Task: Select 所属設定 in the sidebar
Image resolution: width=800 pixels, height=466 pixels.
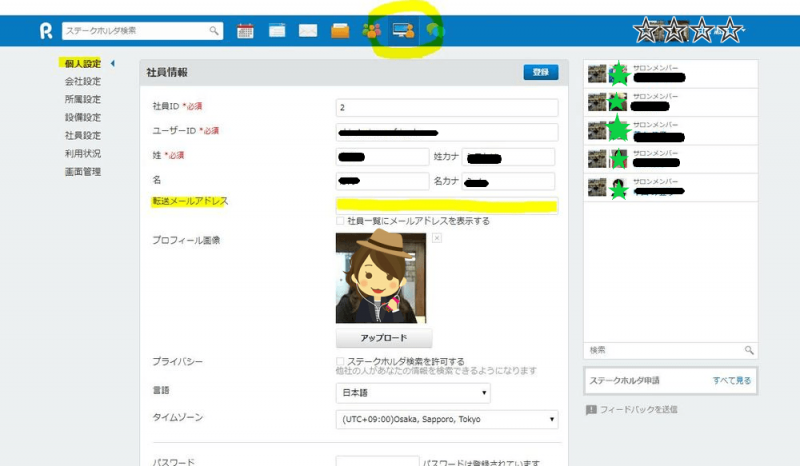Action: pos(83,99)
